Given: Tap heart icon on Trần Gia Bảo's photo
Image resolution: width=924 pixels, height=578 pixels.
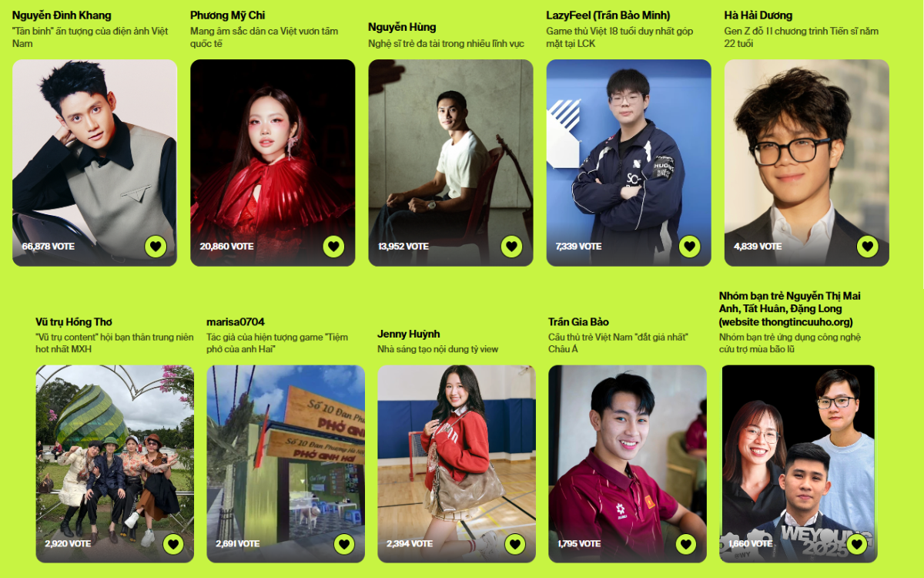Looking at the screenshot, I should (x=686, y=544).
